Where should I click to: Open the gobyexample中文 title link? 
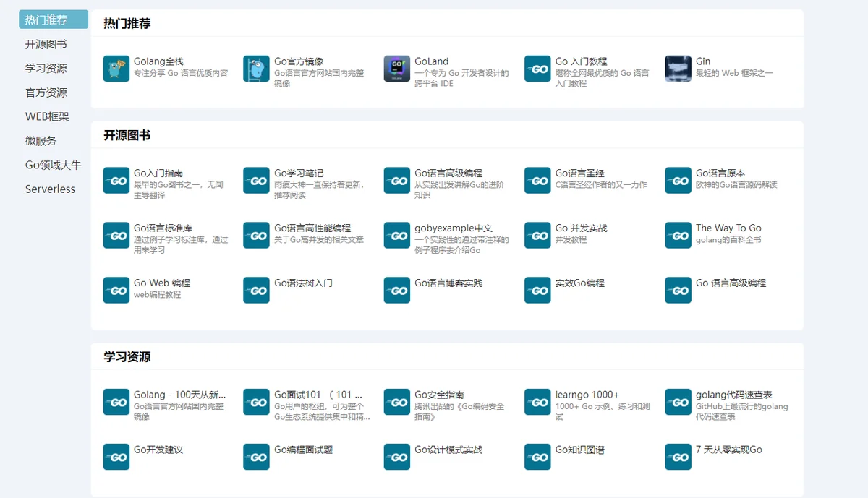(454, 228)
